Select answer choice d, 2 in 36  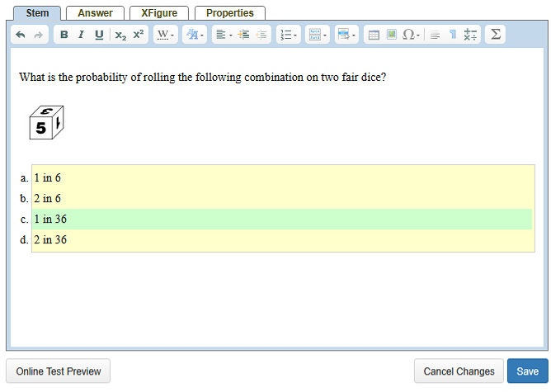(283, 240)
